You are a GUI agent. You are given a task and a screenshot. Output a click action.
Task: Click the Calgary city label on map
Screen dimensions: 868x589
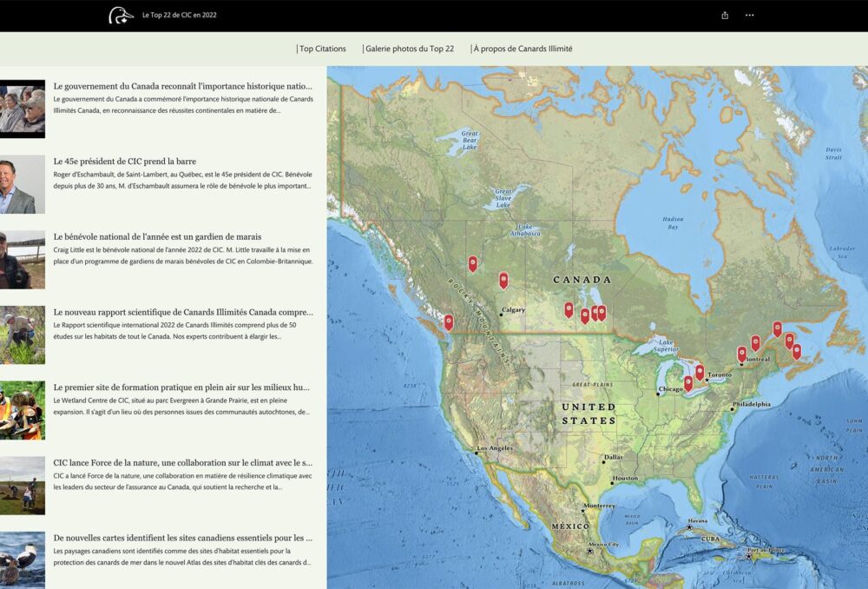513,310
